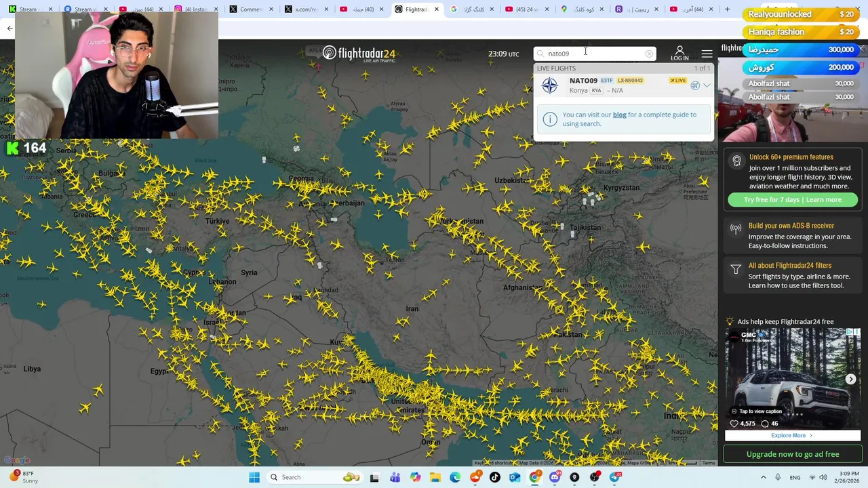
Task: Click the KYA airport code tag
Action: [x=597, y=91]
